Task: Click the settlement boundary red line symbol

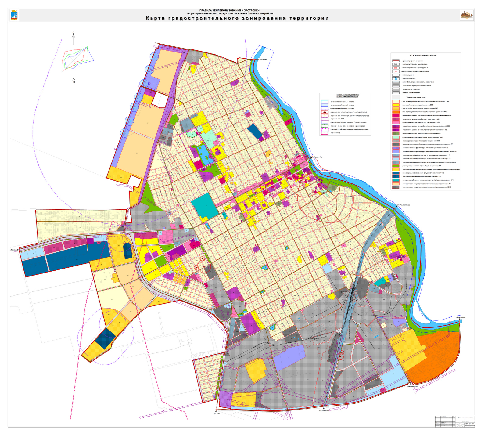Action: 396,61
